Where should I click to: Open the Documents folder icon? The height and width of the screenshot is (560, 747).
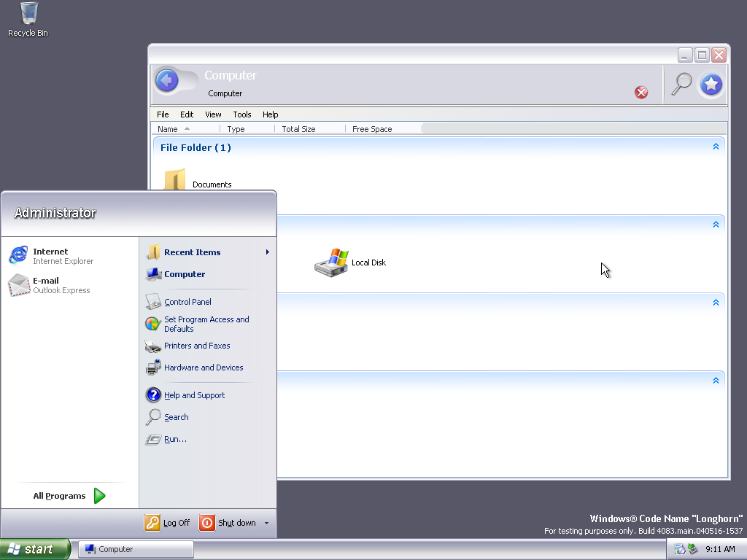(x=175, y=180)
